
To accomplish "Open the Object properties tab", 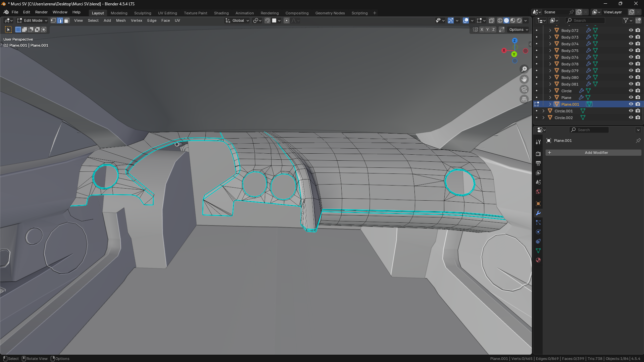I will coord(538,203).
